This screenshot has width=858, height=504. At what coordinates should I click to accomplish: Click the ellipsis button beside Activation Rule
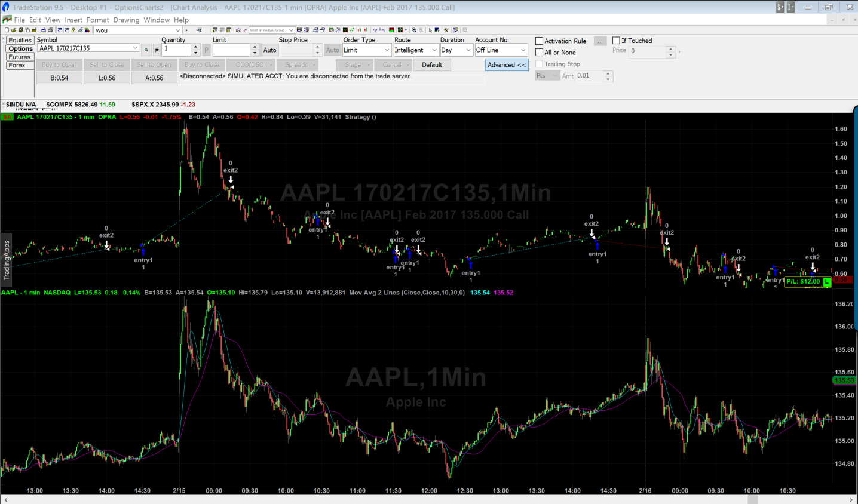600,41
